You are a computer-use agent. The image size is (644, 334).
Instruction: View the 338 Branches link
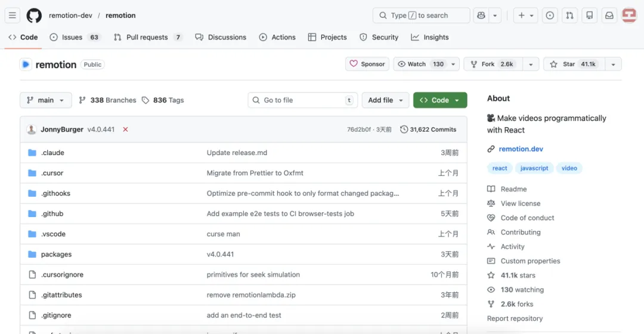click(107, 100)
